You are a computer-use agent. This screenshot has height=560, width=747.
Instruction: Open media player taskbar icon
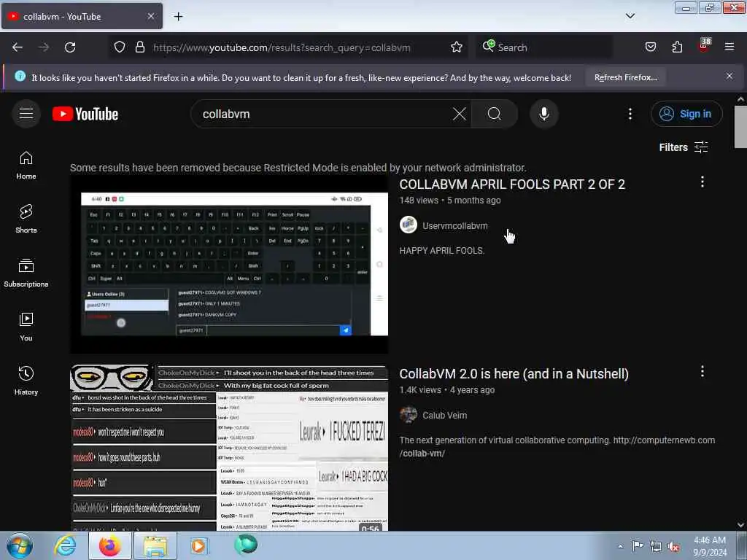click(x=198, y=546)
